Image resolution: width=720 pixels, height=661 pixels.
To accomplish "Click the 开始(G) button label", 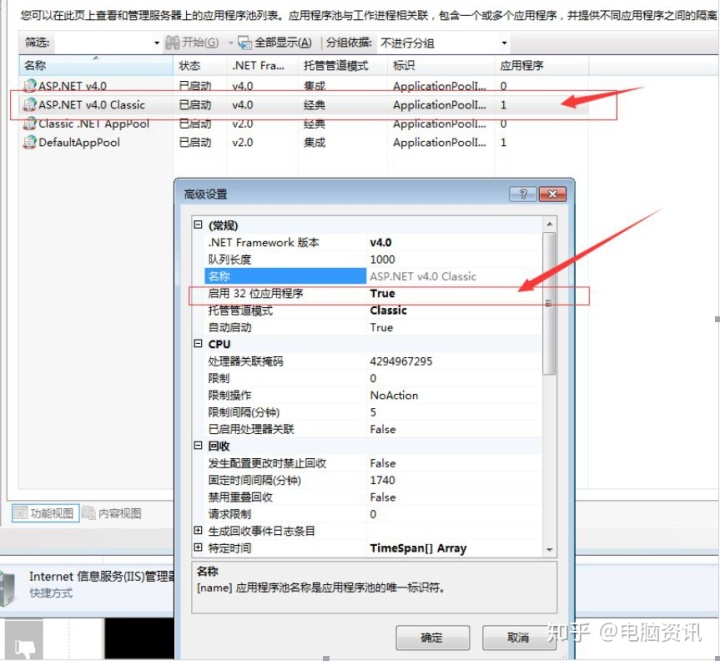I will coord(200,43).
